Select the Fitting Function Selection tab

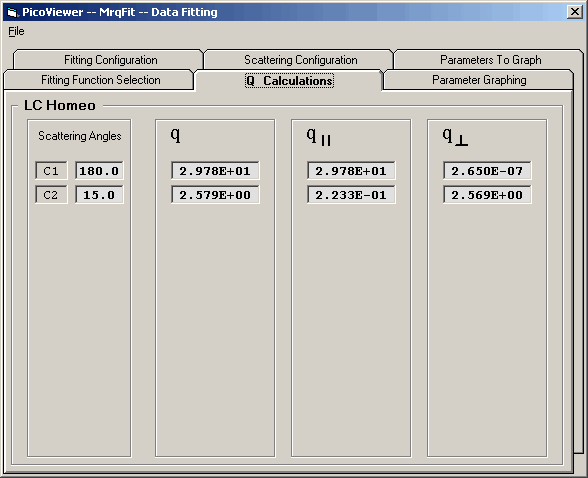click(99, 80)
